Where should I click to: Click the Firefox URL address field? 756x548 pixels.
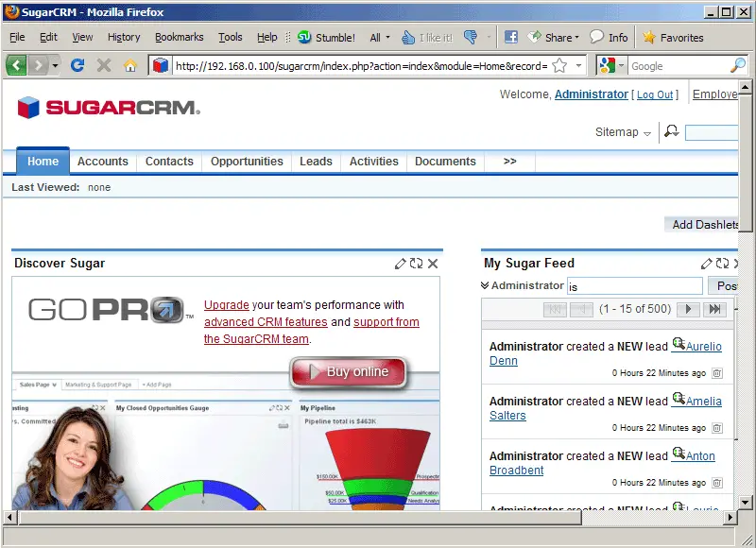click(361, 65)
